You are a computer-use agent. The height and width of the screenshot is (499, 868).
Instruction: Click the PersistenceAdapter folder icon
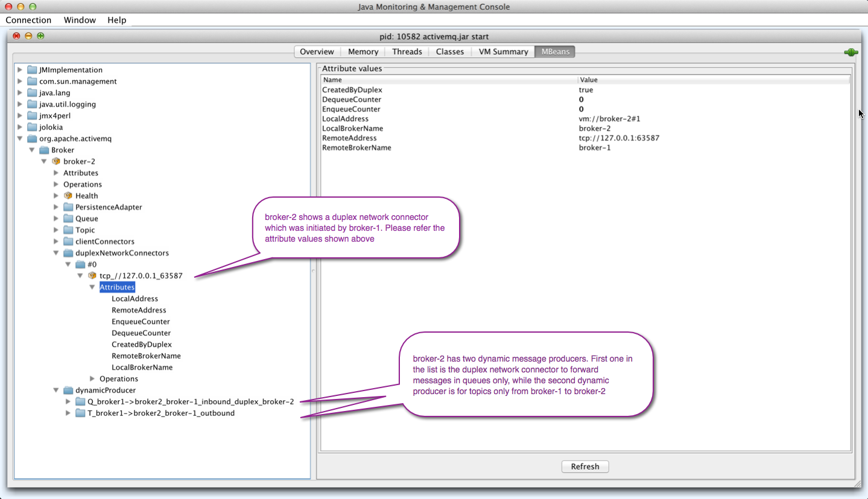pos(68,207)
